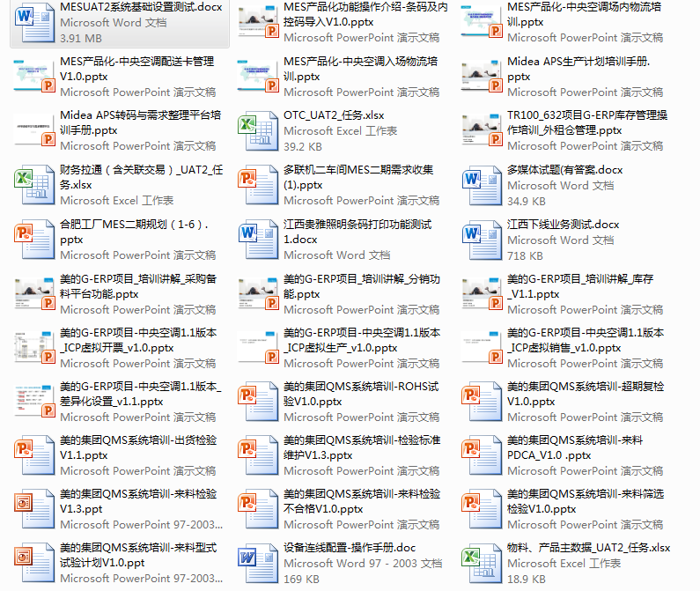Click thumbnail of MES产品化功能操作介绍-条码及内控码导入V1.0.pptx
The image size is (700, 591).
click(258, 22)
